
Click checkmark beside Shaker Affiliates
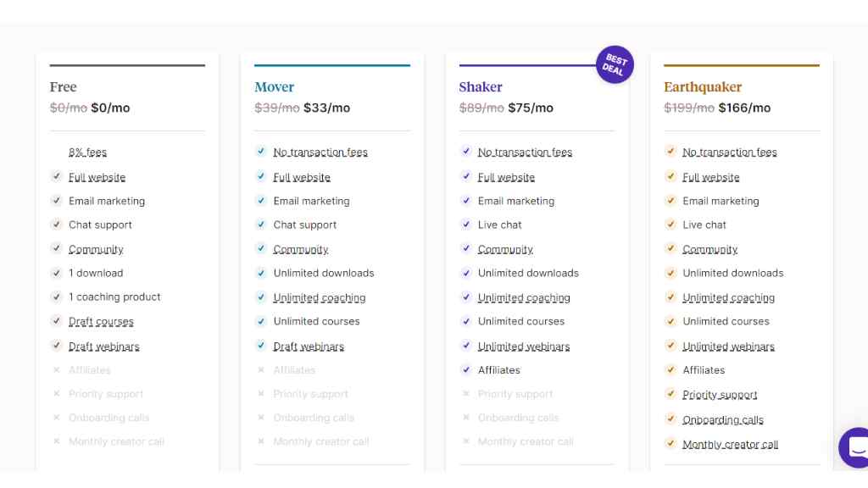coord(465,369)
